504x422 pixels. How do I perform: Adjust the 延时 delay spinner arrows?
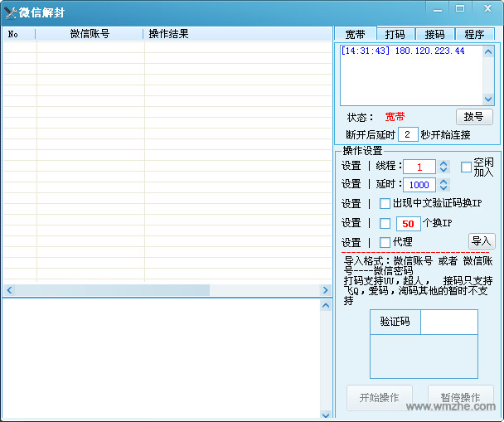point(443,185)
